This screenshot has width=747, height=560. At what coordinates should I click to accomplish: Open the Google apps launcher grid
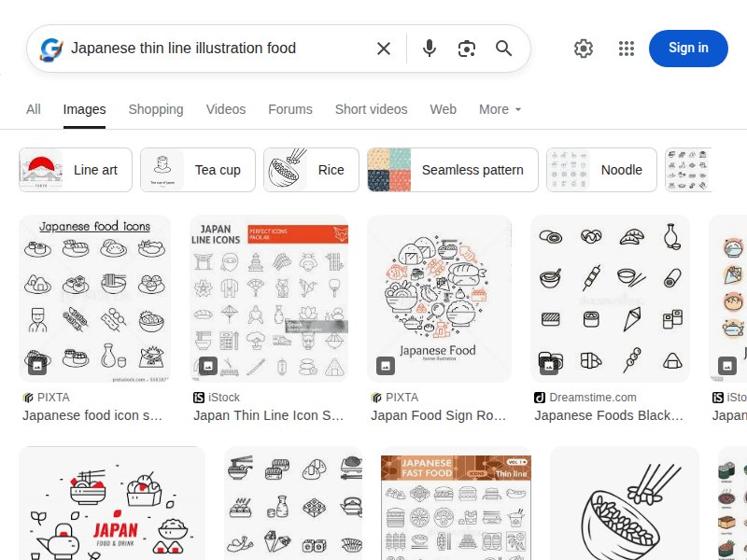point(627,48)
